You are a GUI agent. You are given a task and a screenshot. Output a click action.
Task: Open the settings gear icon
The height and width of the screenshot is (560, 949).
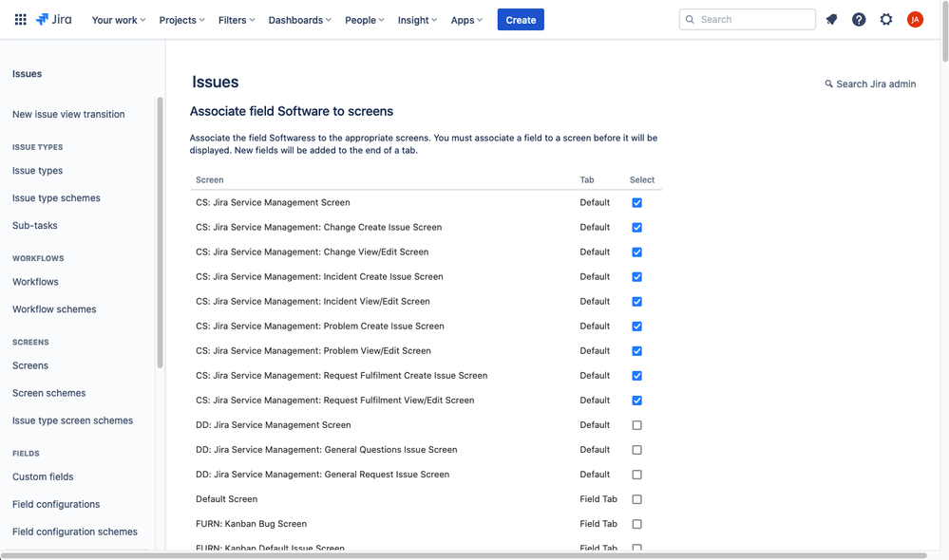click(886, 19)
